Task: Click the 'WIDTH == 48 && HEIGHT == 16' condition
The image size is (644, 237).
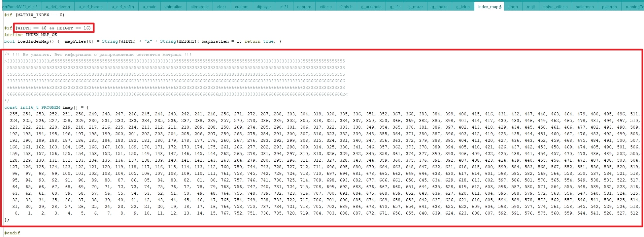Action: coord(53,28)
